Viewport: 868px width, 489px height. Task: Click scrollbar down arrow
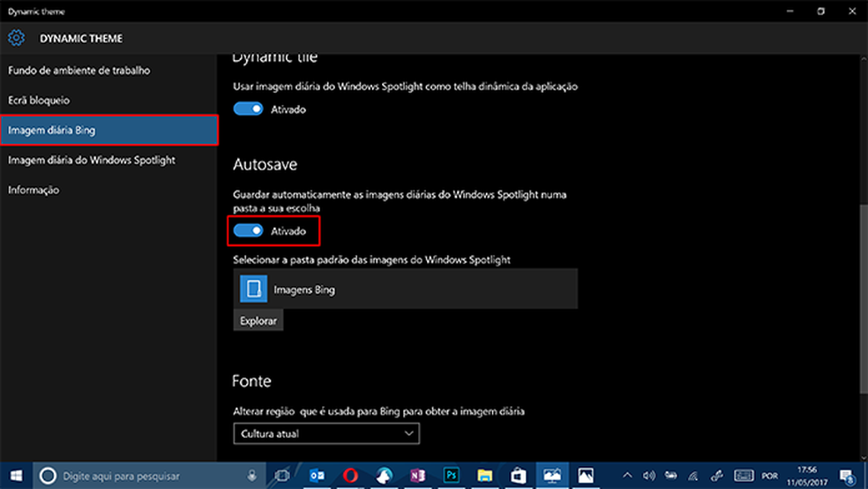tap(864, 457)
